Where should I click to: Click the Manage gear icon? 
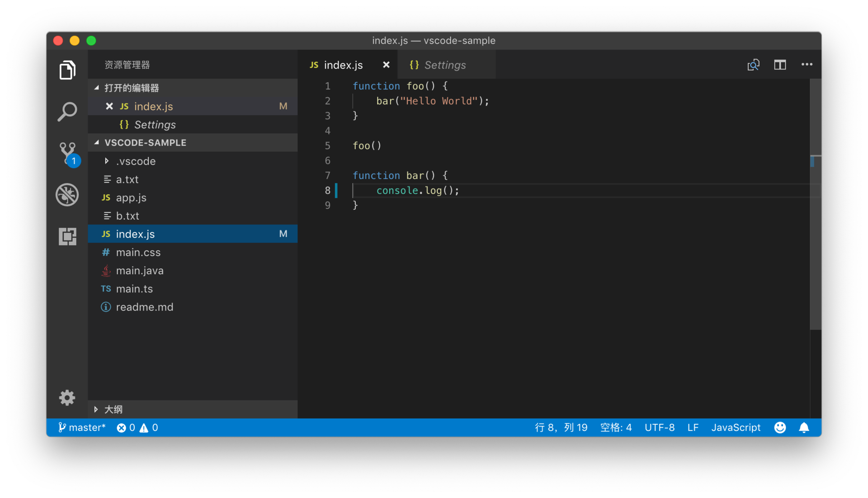67,398
